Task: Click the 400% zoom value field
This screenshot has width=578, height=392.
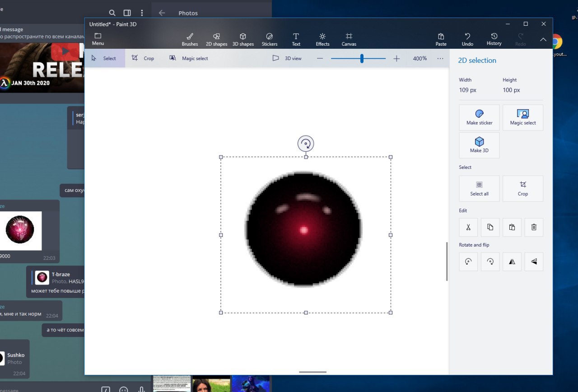Action: coord(420,58)
